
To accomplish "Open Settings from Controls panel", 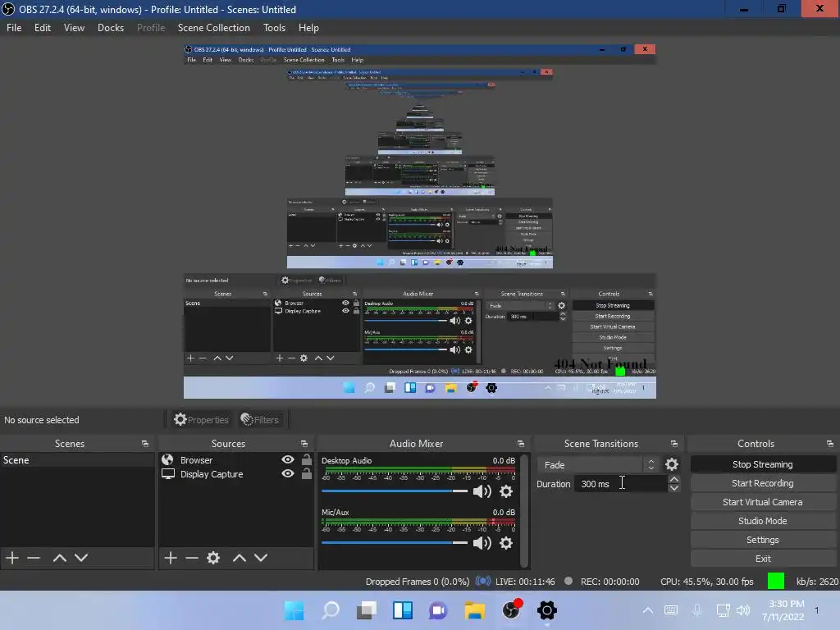I will coord(762,540).
